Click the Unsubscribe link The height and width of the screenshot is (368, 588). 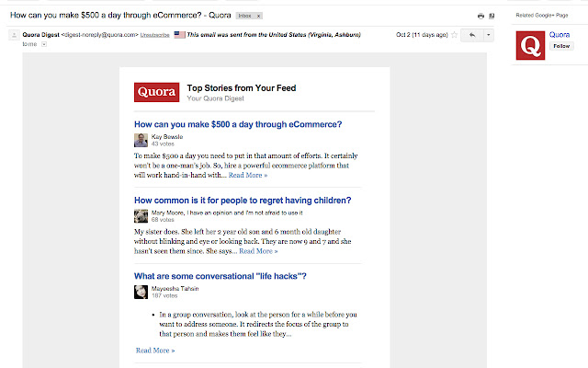pyautogui.click(x=155, y=35)
